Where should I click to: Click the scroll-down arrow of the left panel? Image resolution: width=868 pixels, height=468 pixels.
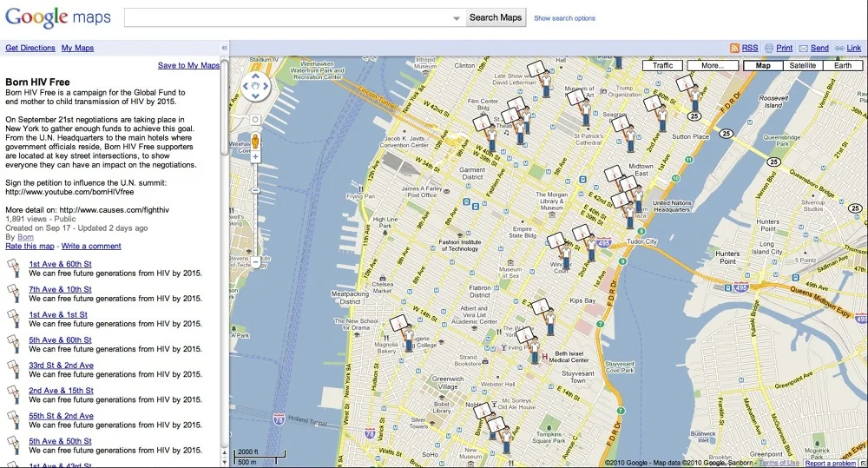coord(224,461)
